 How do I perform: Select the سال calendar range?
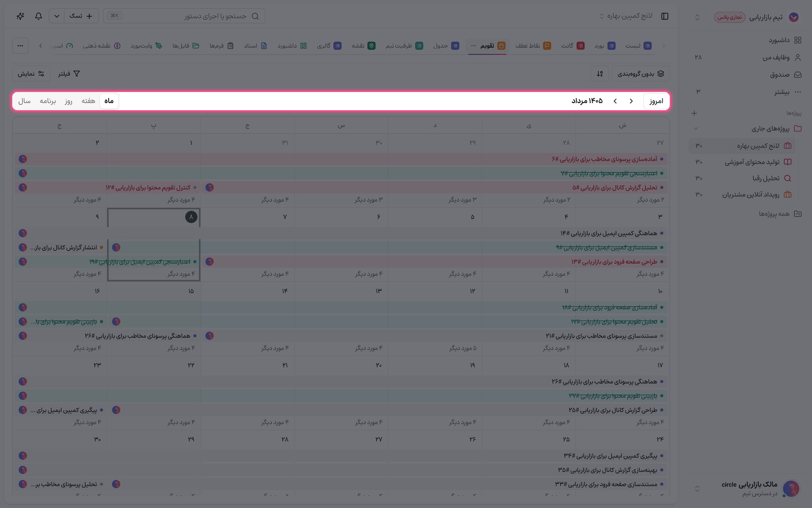[24, 101]
